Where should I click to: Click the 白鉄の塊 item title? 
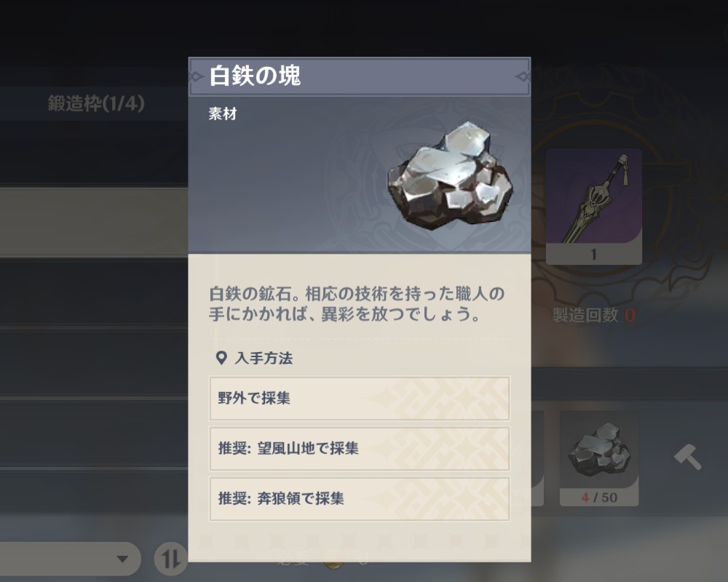point(255,76)
